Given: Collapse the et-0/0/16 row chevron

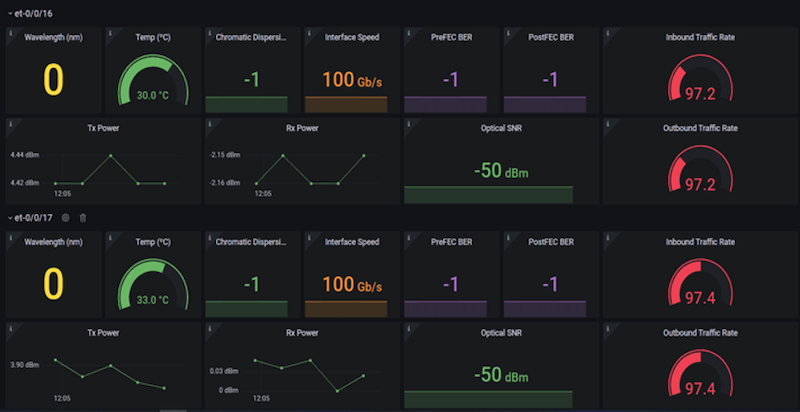Looking at the screenshot, I should pyautogui.click(x=9, y=12).
